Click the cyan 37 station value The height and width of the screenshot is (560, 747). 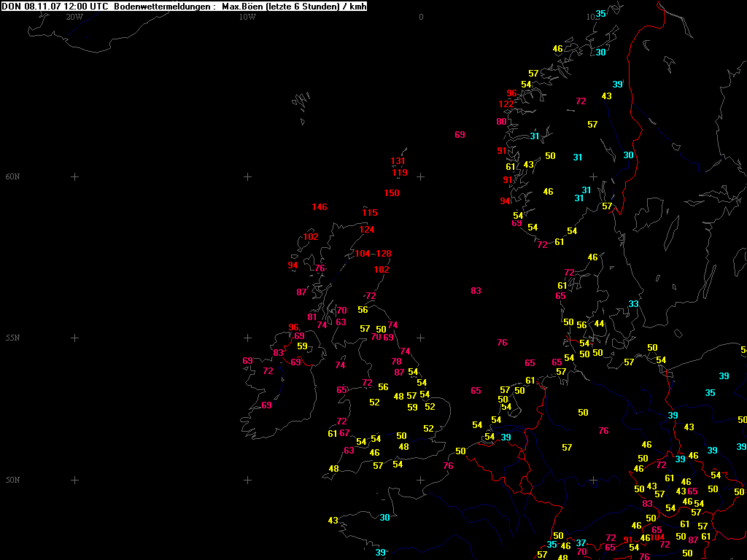581,543
